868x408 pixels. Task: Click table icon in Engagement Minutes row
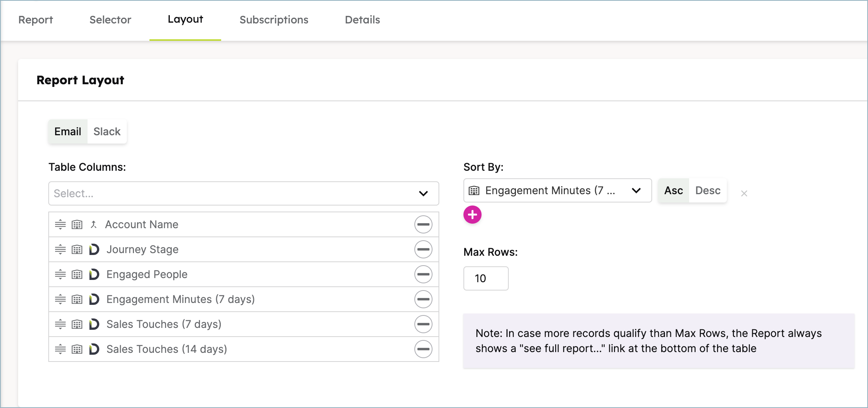[x=77, y=299]
